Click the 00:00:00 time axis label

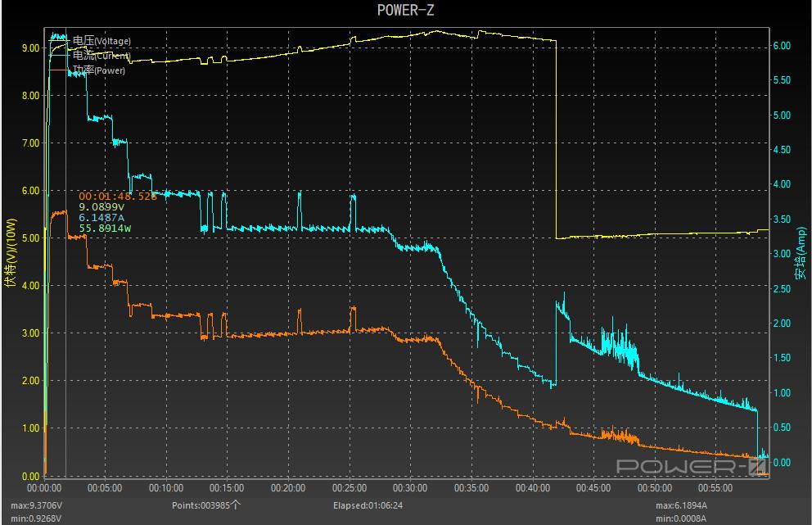(x=44, y=488)
